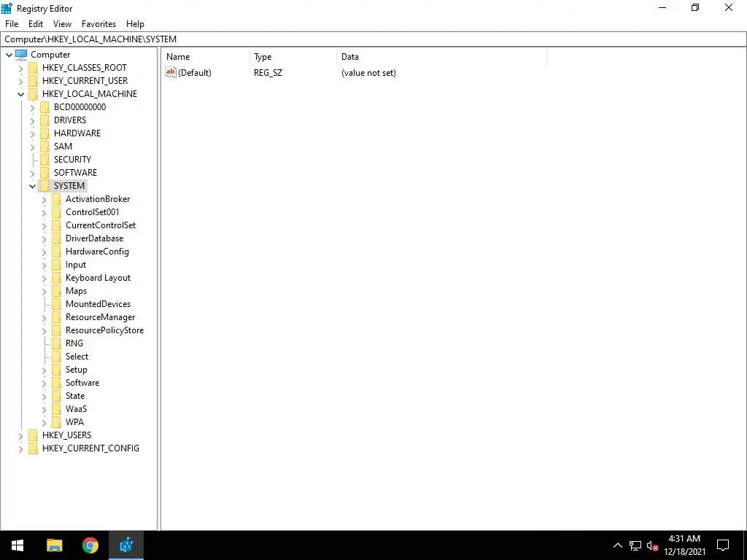Click the Name column header

pyautogui.click(x=205, y=57)
